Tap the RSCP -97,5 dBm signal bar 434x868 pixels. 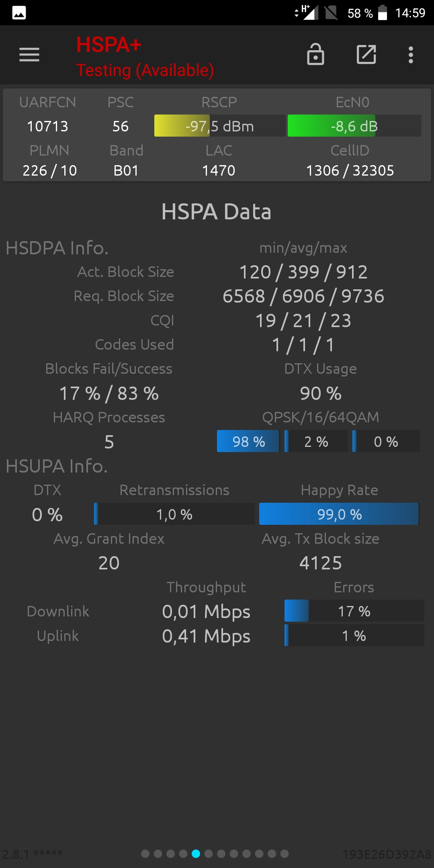[220, 126]
